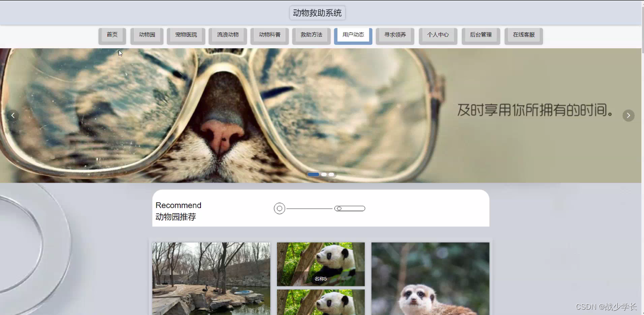Screen dimensions: 644x315
Task: Open the 动物园 navigation item
Action: pos(147,35)
